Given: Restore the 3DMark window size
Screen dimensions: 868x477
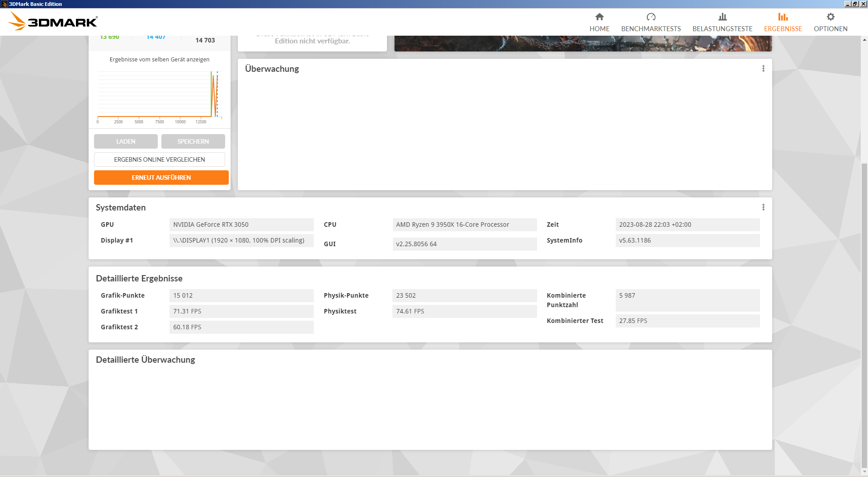Looking at the screenshot, I should click(855, 4).
